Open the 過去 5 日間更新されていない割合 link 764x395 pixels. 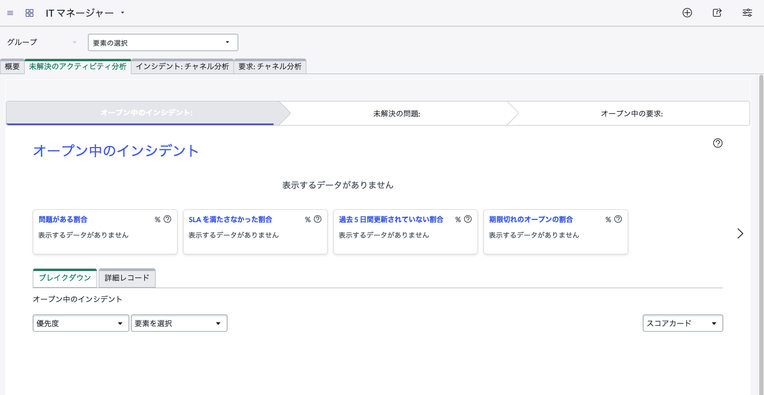(x=391, y=220)
